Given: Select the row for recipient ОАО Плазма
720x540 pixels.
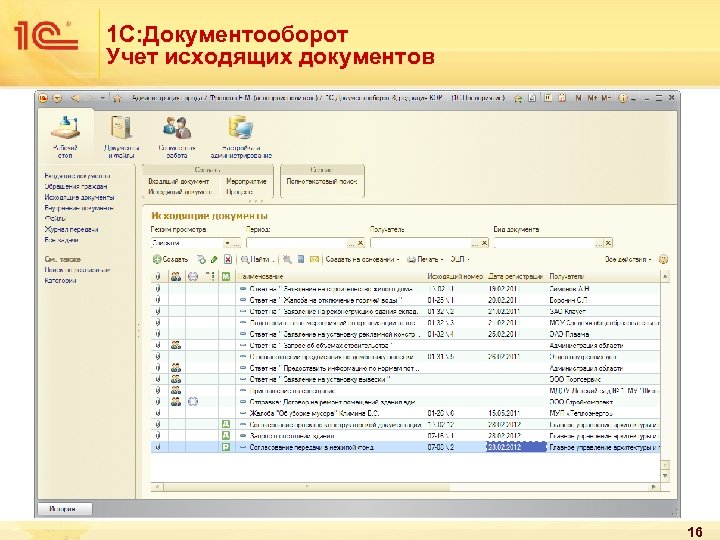Looking at the screenshot, I should click(x=405, y=334).
